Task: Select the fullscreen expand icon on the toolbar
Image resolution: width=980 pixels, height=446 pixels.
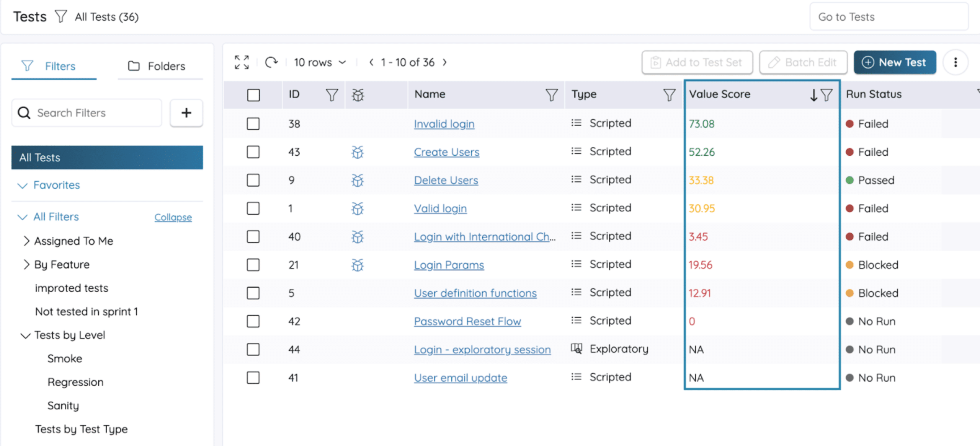Action: coord(242,62)
